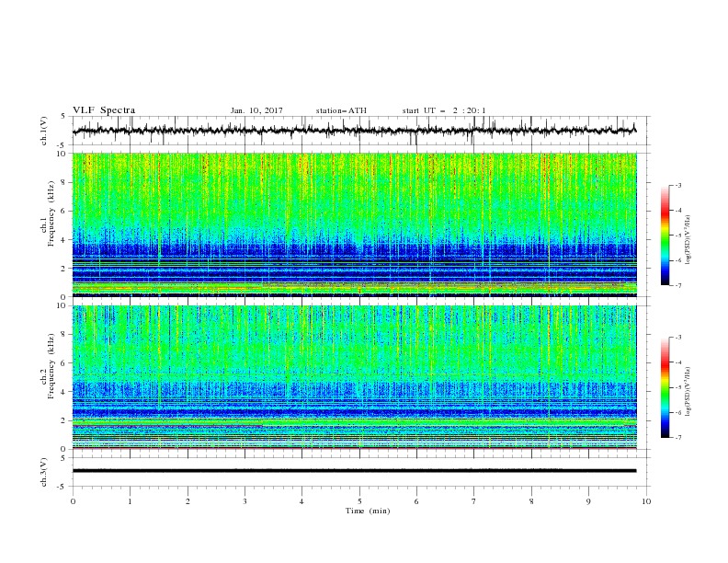The height and width of the screenshot is (563, 728).
Task: Click the "ch.3(V)" vertical axis label
Action: coord(44,472)
